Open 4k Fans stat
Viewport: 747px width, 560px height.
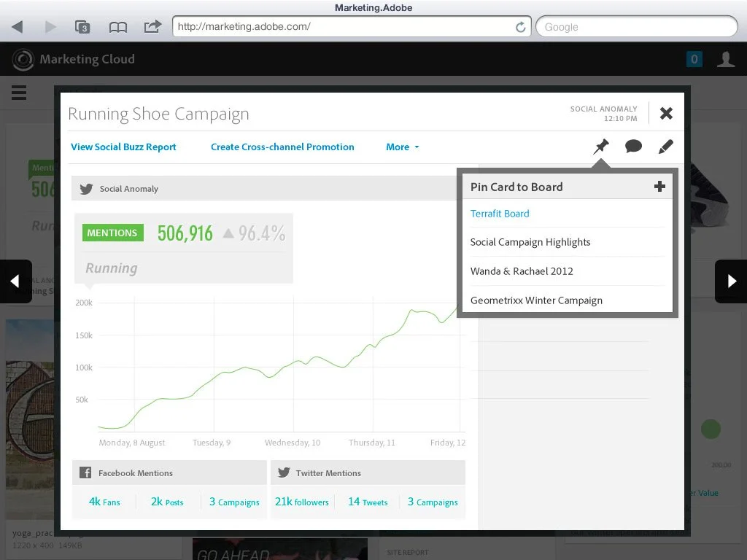point(104,502)
